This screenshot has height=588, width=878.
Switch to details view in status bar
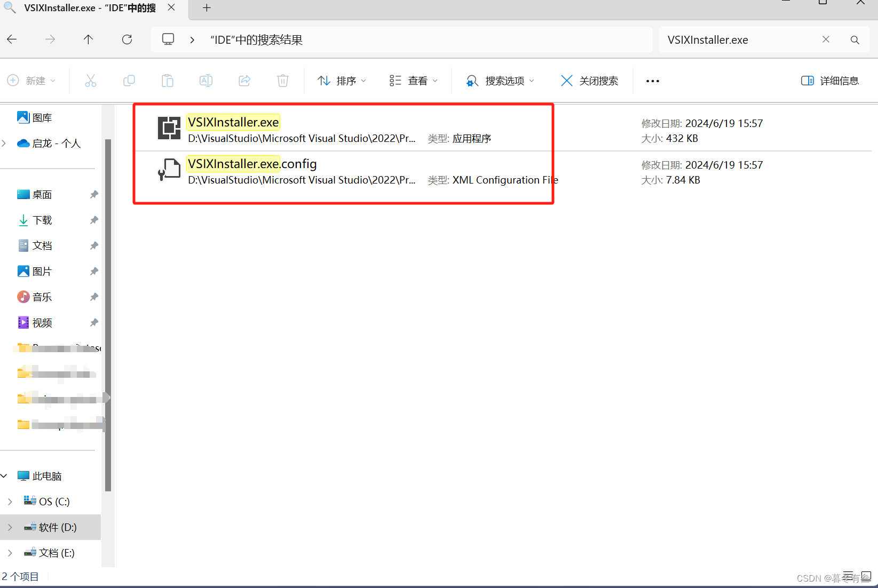point(849,576)
